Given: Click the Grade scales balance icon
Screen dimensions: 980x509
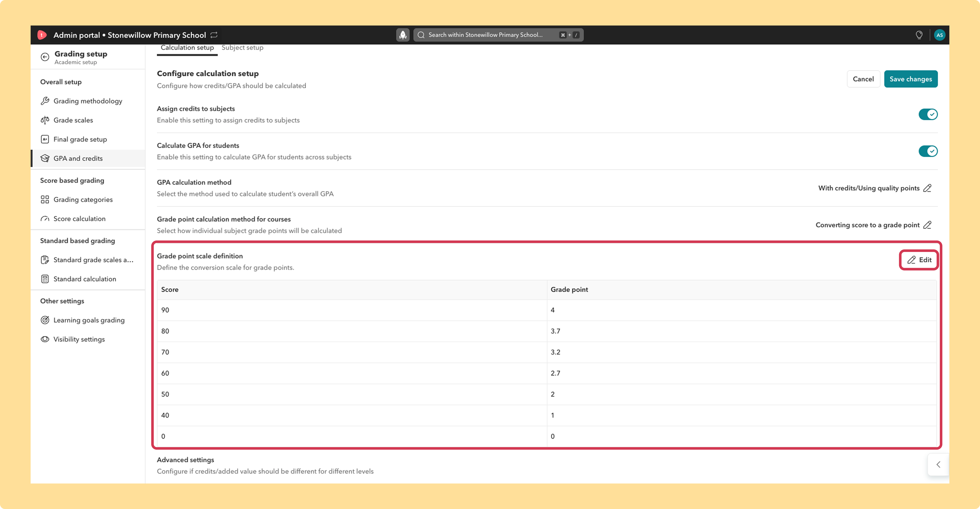Looking at the screenshot, I should 45,120.
